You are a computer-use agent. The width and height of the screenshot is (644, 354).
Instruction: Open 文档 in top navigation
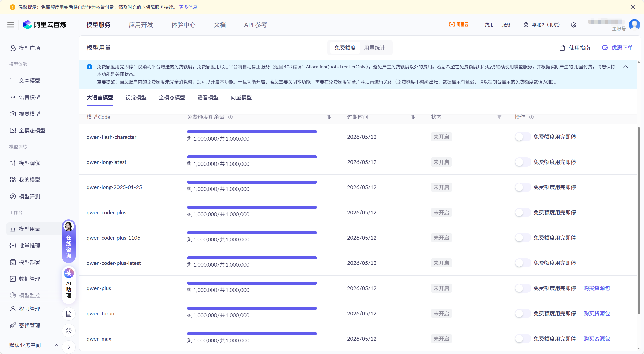click(x=220, y=25)
